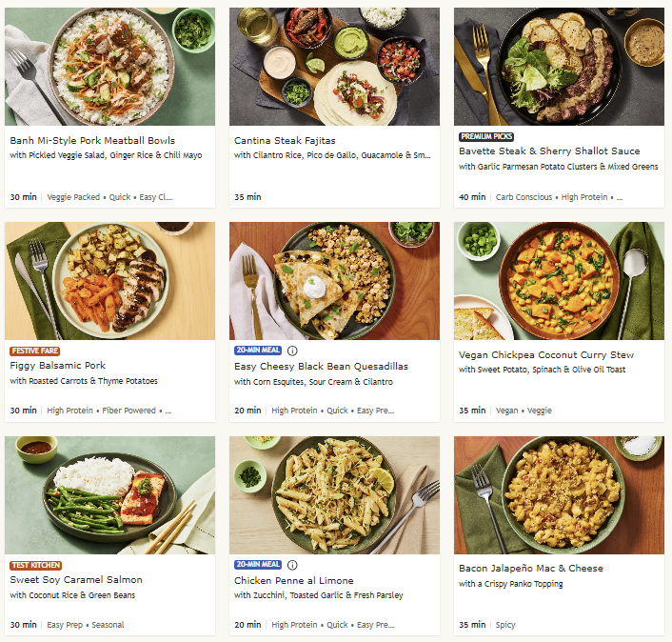Click info icon on Black Bean Quesadillas card
The image size is (672, 642).
coord(292,351)
